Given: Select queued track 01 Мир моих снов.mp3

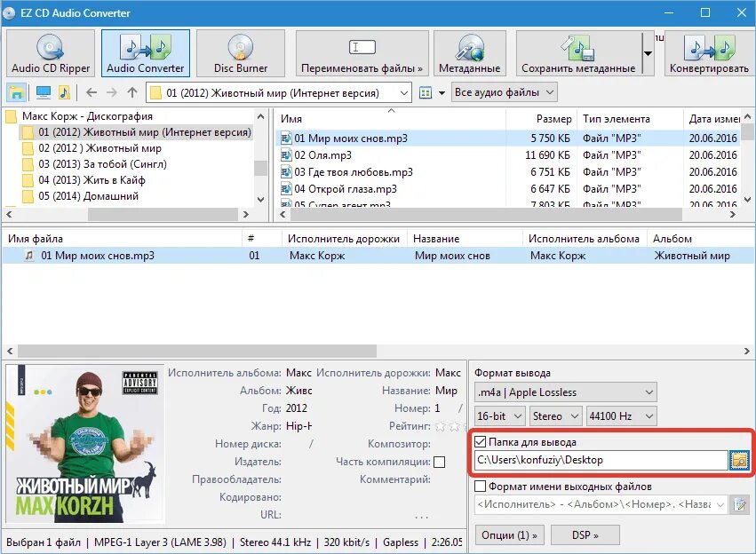Looking at the screenshot, I should click(x=377, y=256).
